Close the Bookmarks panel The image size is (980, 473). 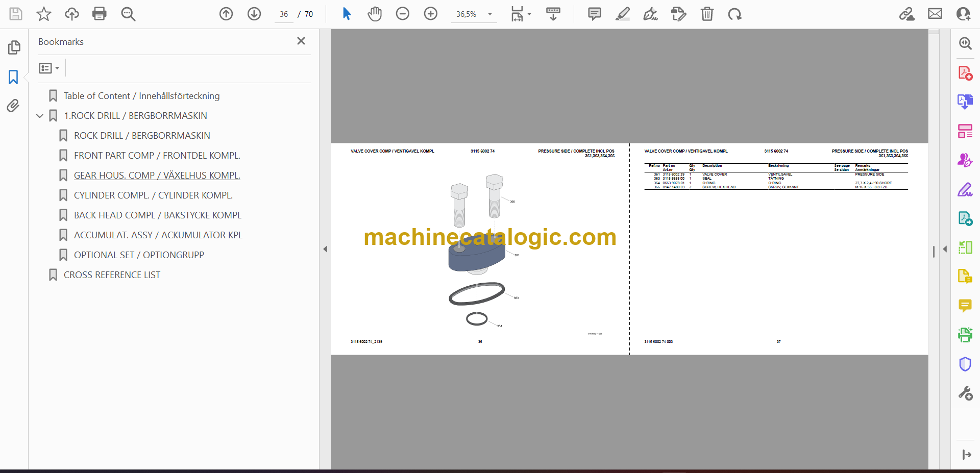click(x=301, y=41)
